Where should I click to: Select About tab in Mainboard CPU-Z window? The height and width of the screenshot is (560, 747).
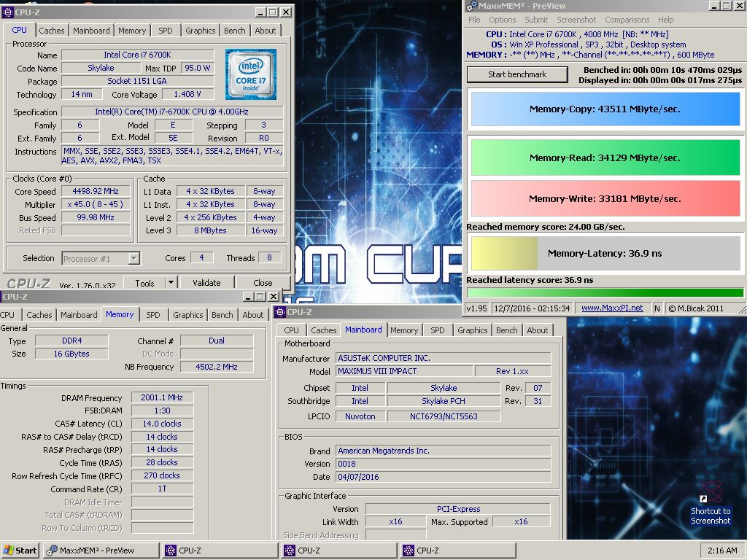click(538, 330)
